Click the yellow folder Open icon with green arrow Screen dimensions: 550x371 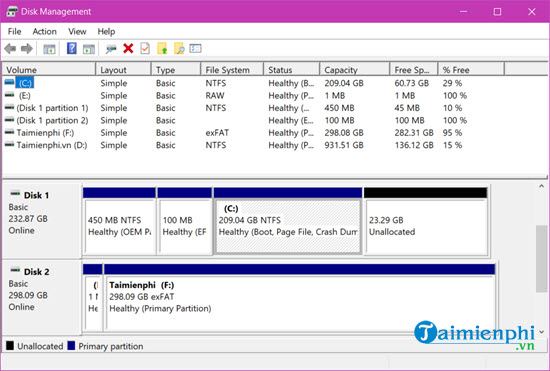coord(162,48)
